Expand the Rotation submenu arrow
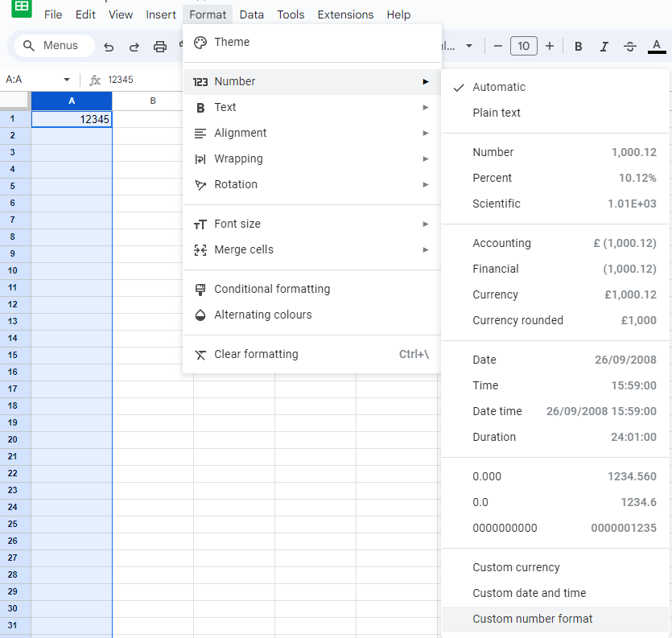Image resolution: width=672 pixels, height=638 pixels. tap(425, 184)
